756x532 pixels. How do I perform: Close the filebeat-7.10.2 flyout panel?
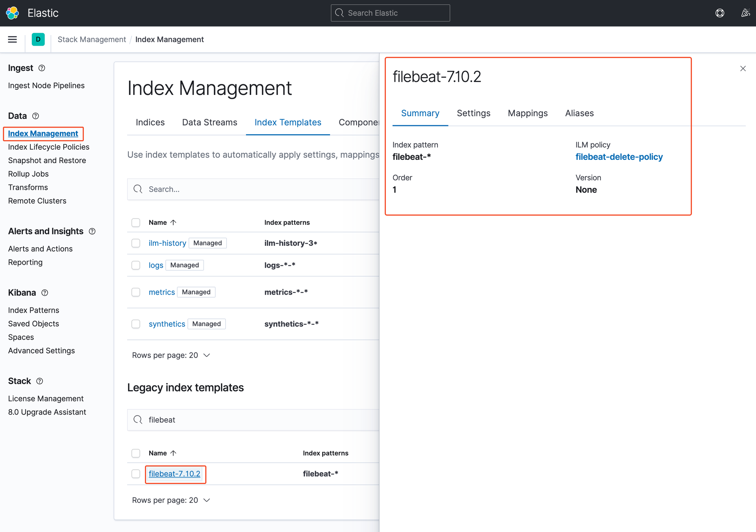click(x=743, y=69)
